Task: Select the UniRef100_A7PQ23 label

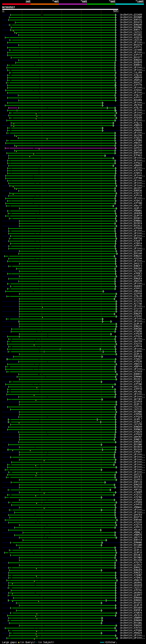Action: pos(131,163)
